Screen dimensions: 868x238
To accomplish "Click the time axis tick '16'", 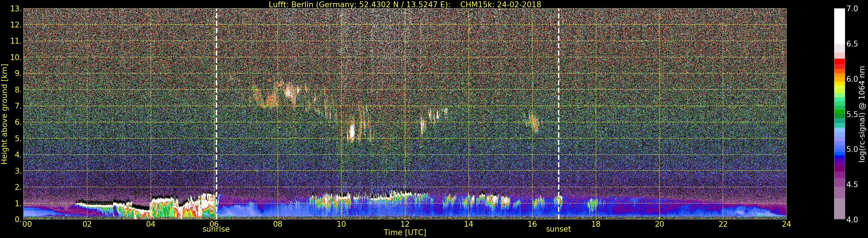I will (x=532, y=224).
